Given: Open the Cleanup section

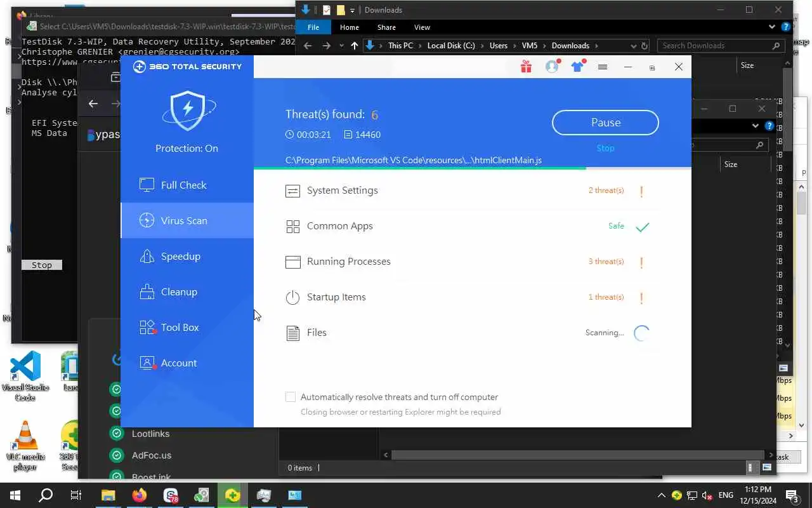Looking at the screenshot, I should tap(187, 291).
